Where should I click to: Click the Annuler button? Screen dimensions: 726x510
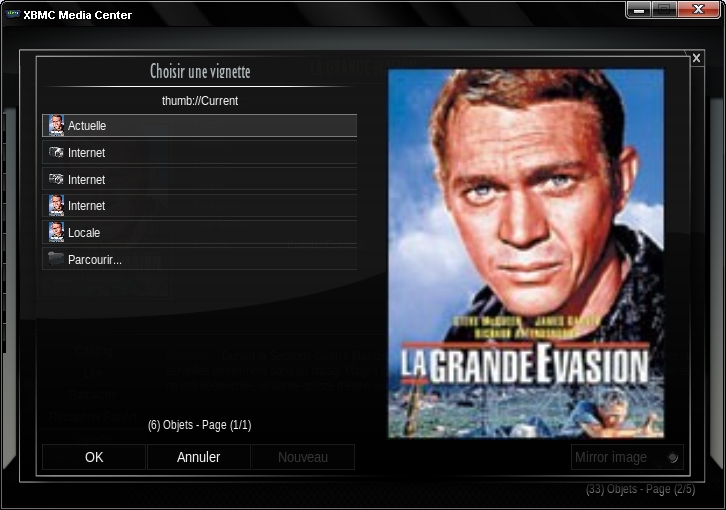[x=199, y=457]
